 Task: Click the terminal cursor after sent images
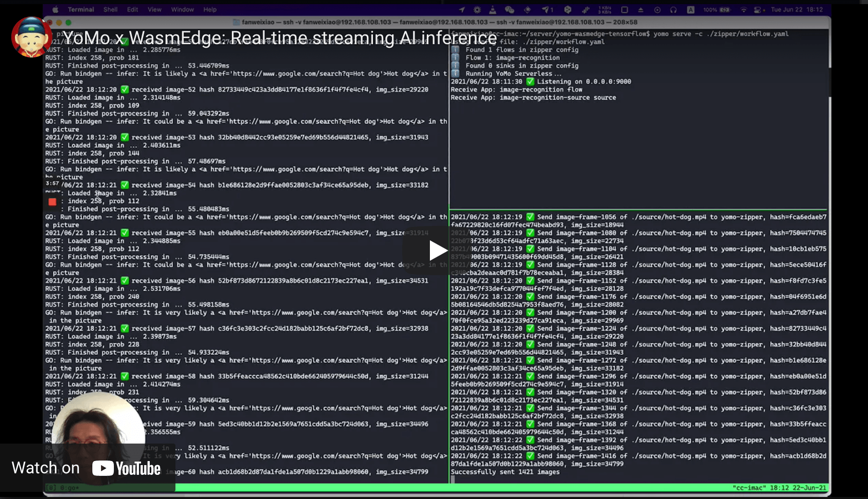(x=453, y=479)
